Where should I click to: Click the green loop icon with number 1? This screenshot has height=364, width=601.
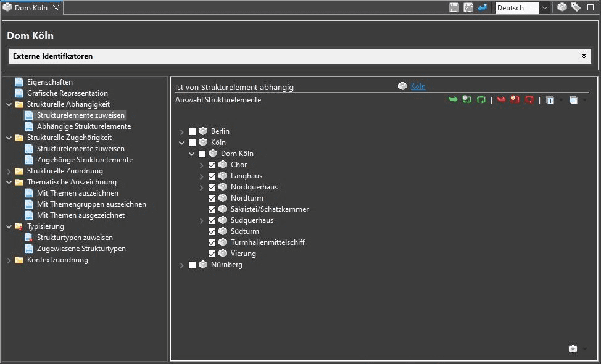pyautogui.click(x=467, y=100)
